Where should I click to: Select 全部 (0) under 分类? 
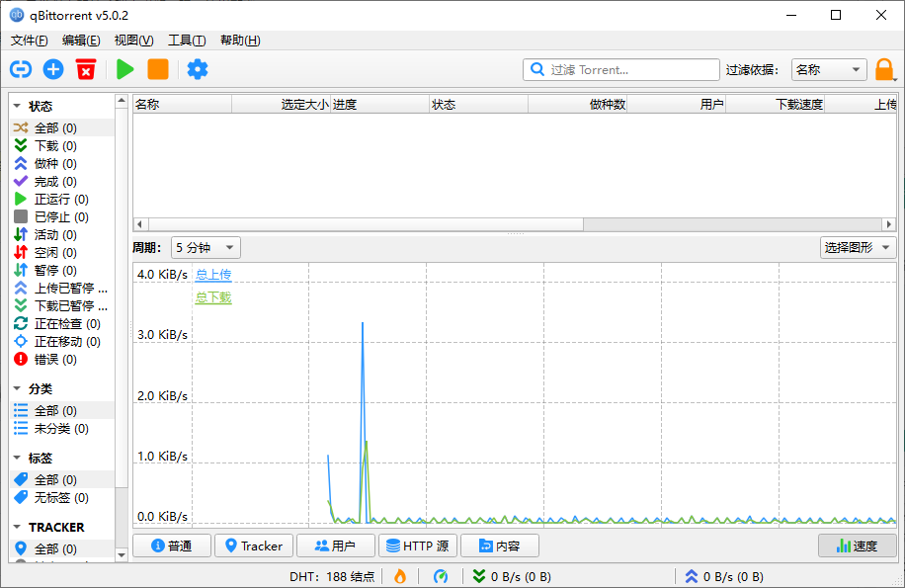62,410
